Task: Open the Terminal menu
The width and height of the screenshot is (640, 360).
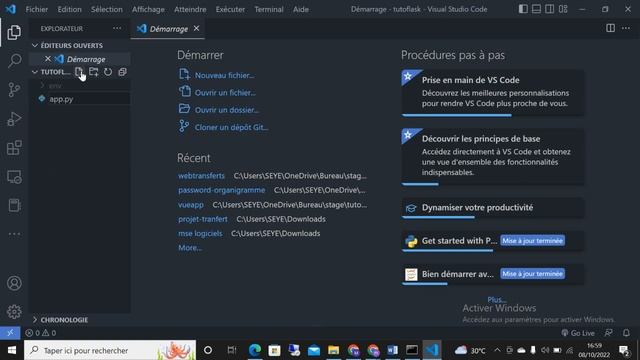Action: [269, 9]
